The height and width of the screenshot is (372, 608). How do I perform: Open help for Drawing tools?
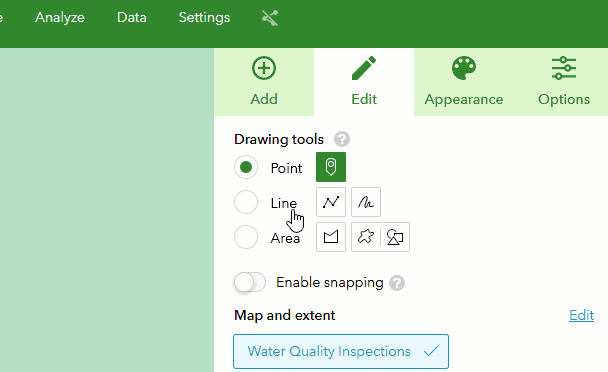[342, 139]
